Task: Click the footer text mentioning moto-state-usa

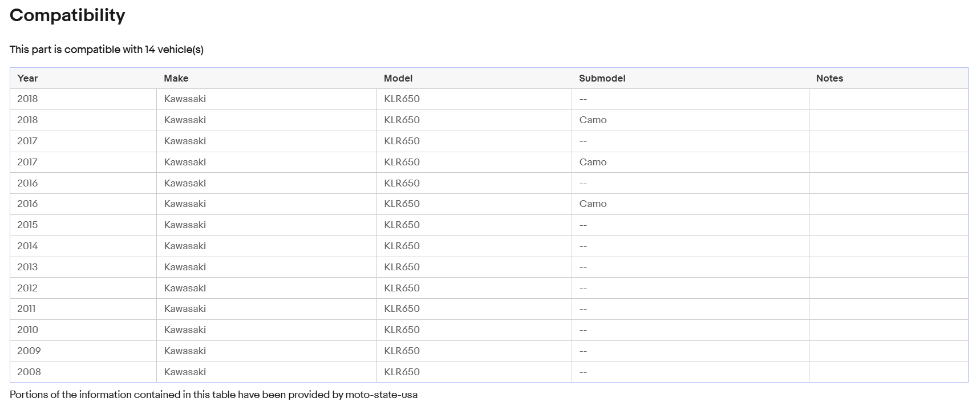Action: 213,395
